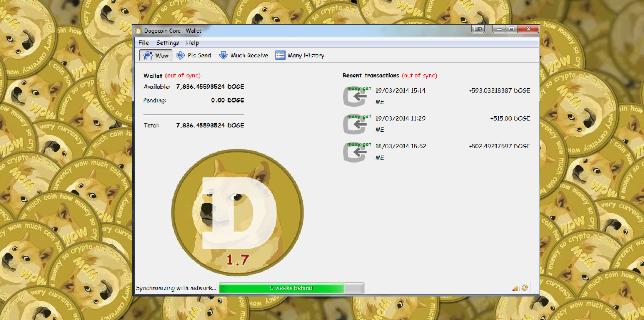Viewport: 644px width, 320px height.
Task: Click the '5 weeks behind' sync progress bar
Action: (291, 288)
